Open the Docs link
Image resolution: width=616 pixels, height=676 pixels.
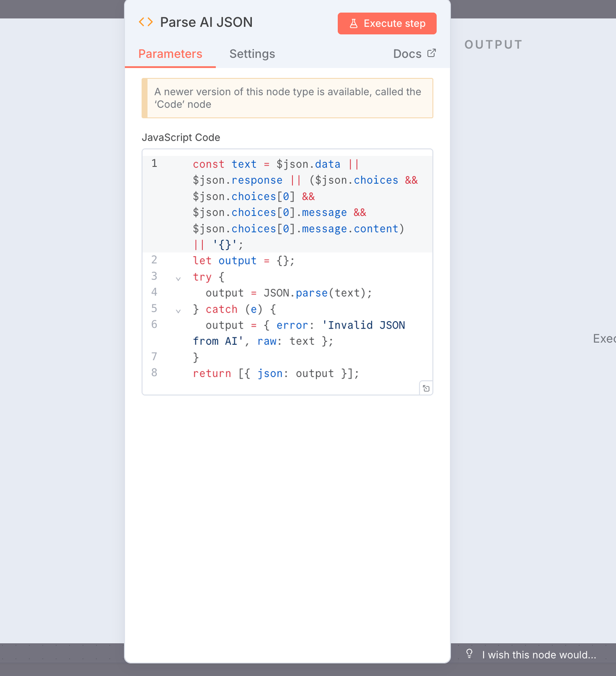(x=407, y=54)
